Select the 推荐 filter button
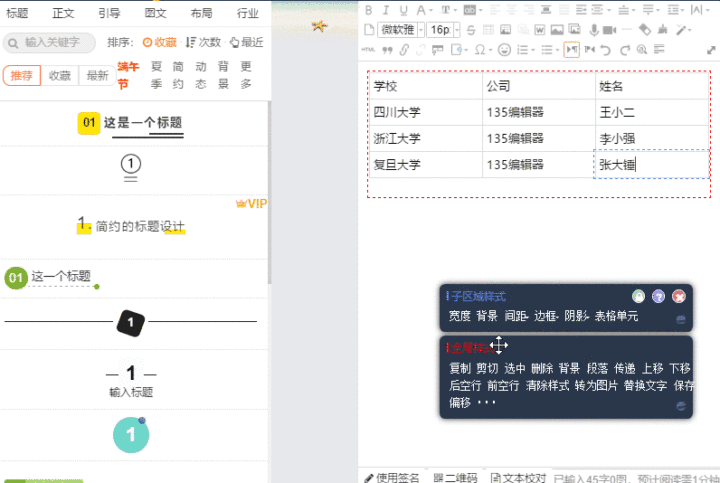The width and height of the screenshot is (720, 483). [x=22, y=76]
